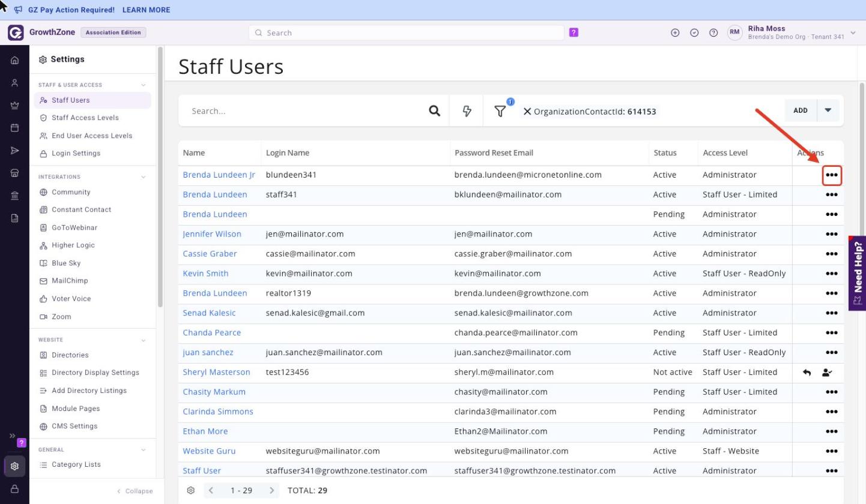
Task: Collapse the General section
Action: (x=143, y=450)
